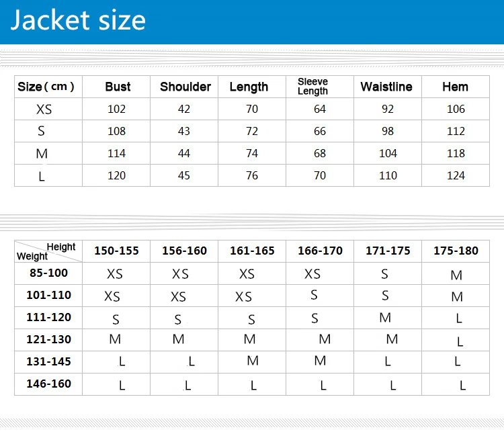Screen dimensions: 504x438
Task: Click the Height/Weight corner header cell
Action: 48,251
